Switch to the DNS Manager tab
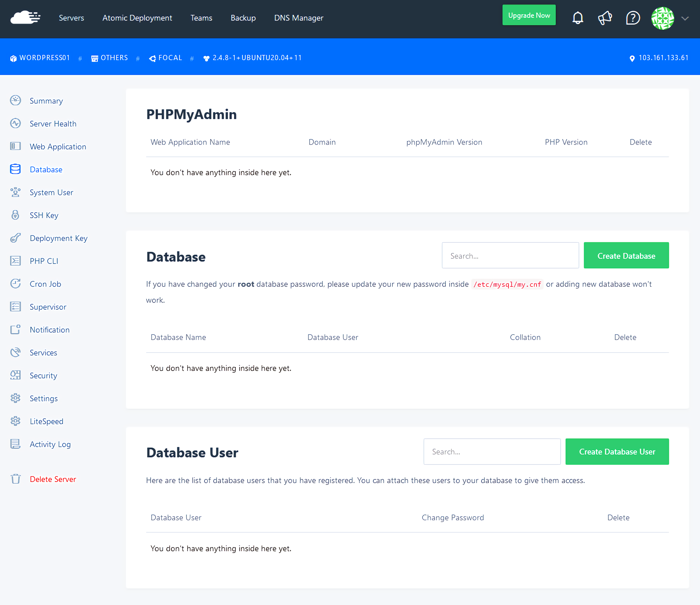 click(x=298, y=18)
